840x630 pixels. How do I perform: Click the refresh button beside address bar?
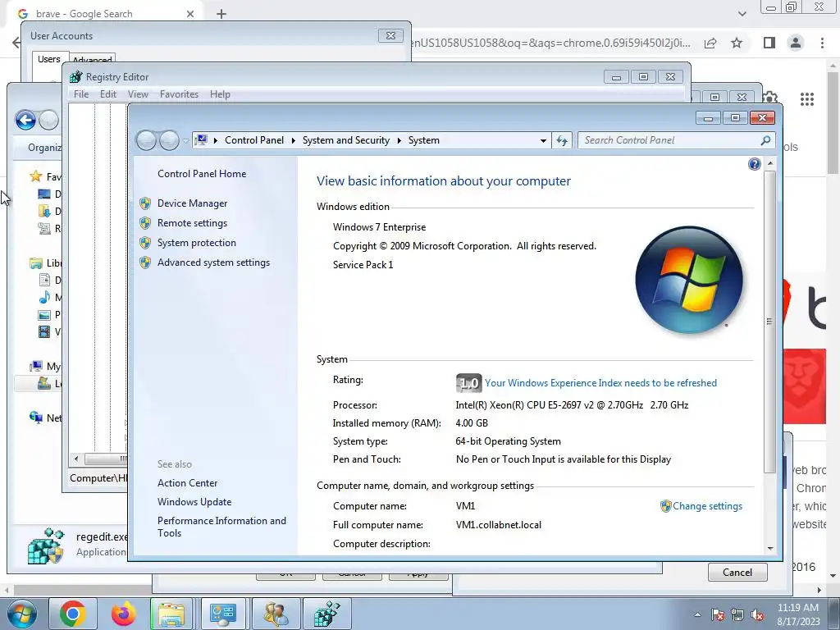561,140
